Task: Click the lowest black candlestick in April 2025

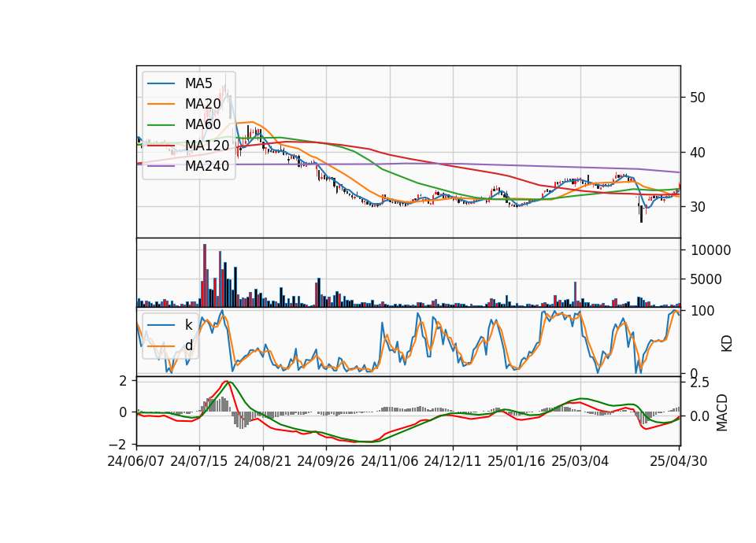Action: click(x=641, y=214)
